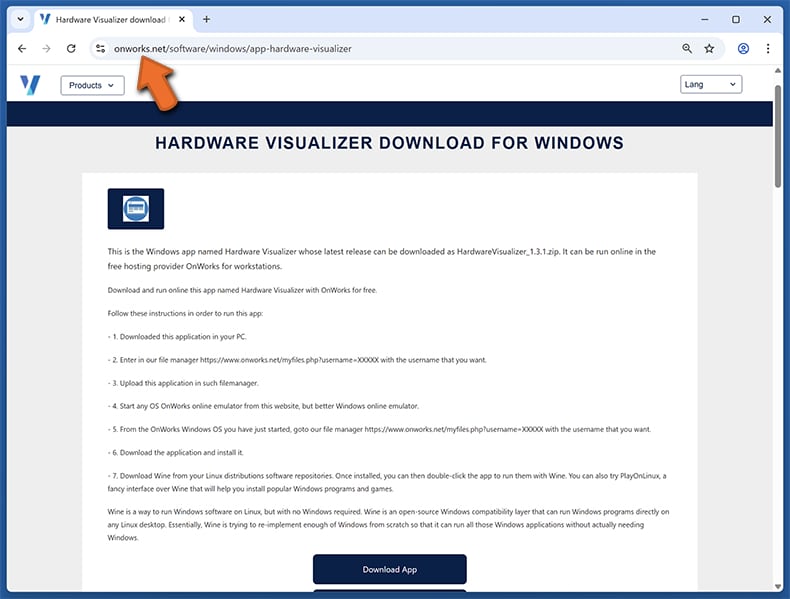The height and width of the screenshot is (599, 790).
Task: Click the text '3. Upload this application in such filemanager.'
Action: click(x=183, y=383)
